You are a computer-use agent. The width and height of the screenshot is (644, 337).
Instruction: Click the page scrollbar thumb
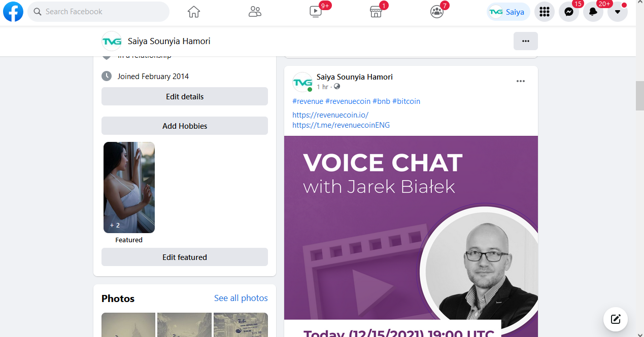[x=640, y=95]
